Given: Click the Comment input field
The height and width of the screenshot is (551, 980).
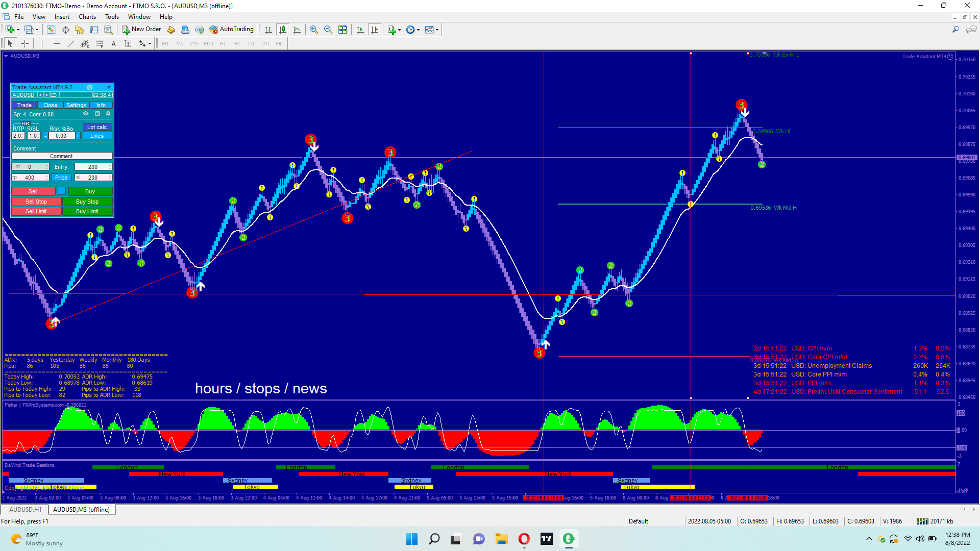Looking at the screenshot, I should [61, 156].
